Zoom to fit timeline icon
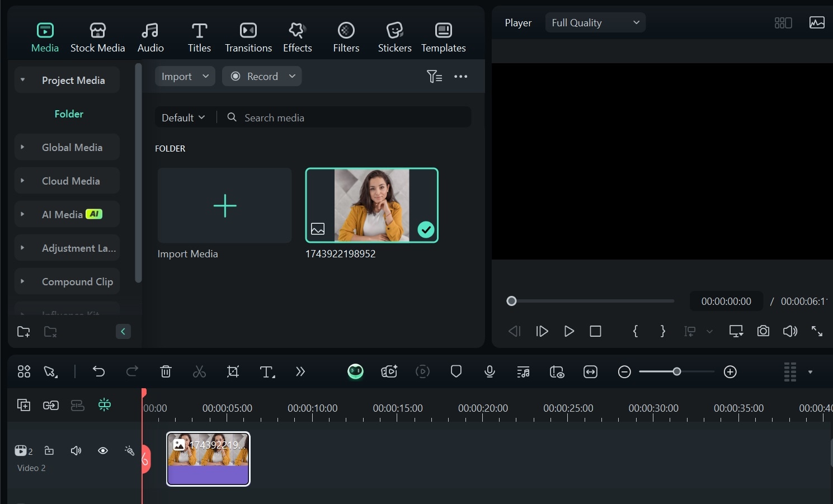Viewport: 833px width, 504px height. 590,371
